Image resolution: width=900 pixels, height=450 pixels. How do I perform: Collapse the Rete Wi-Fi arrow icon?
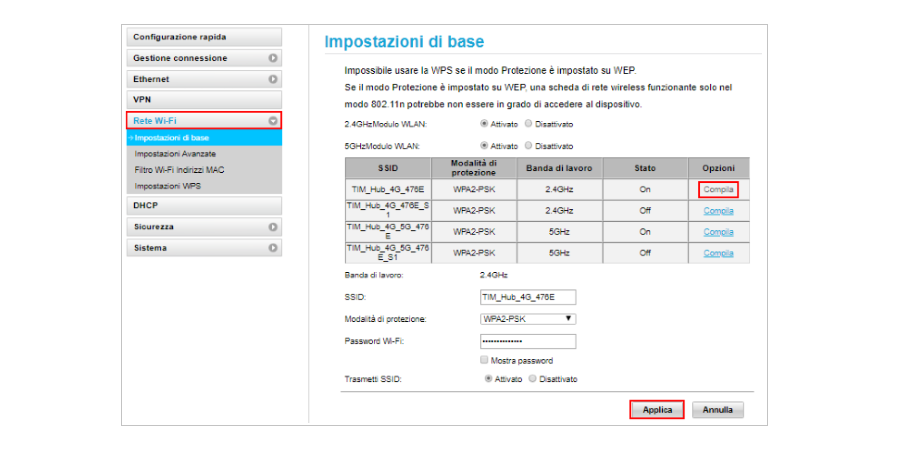tap(273, 121)
